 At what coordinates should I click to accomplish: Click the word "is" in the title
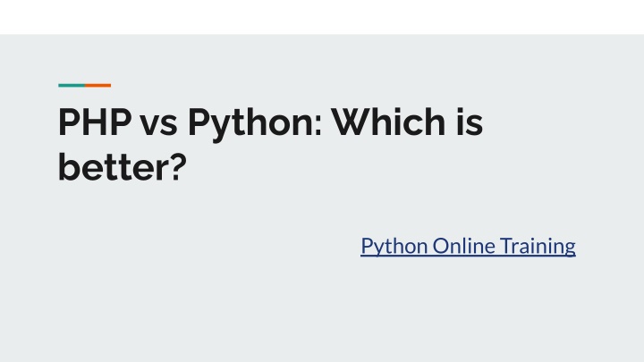point(470,122)
